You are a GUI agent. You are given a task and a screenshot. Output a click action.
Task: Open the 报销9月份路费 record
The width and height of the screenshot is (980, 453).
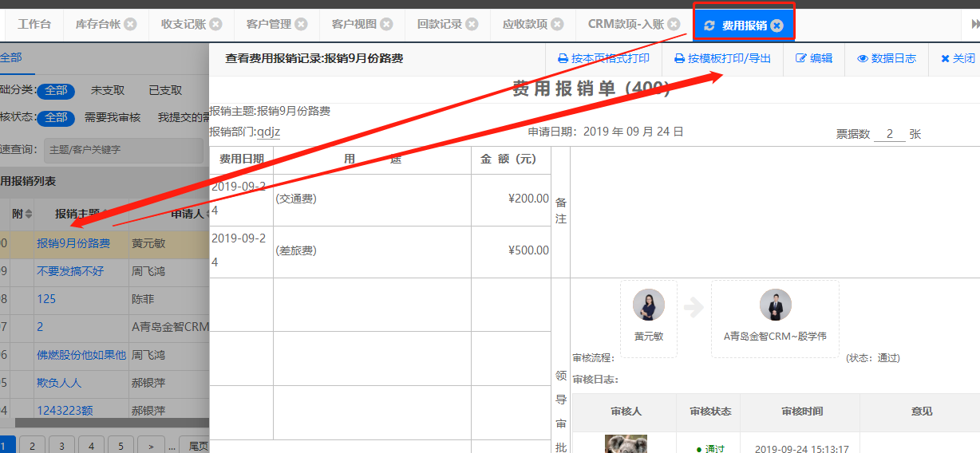[73, 243]
